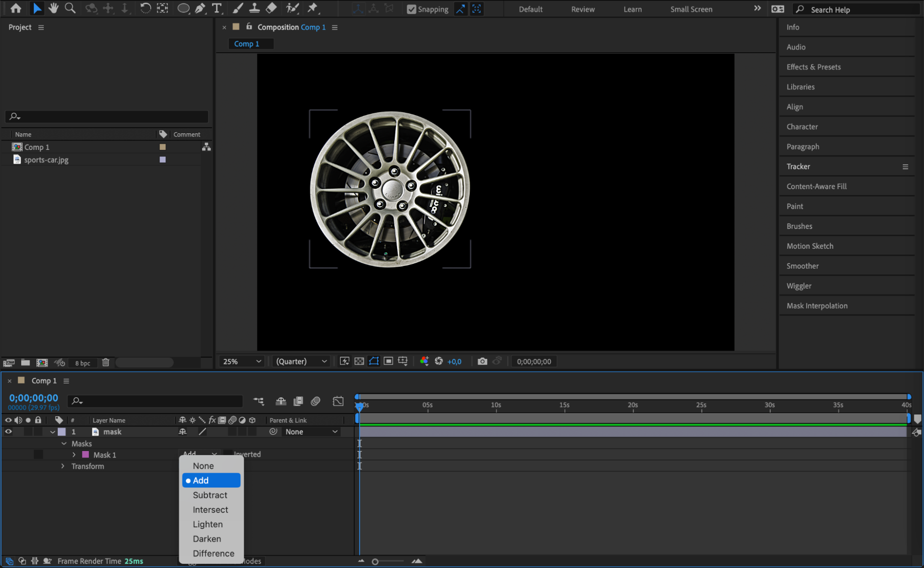924x568 pixels.
Task: Choose the Type tool
Action: (x=216, y=8)
